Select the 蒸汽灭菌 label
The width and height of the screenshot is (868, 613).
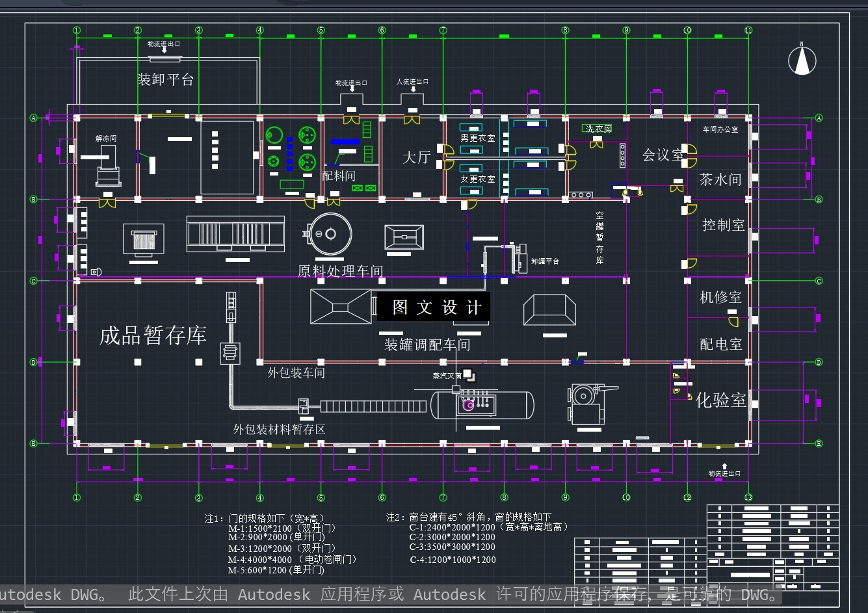click(447, 376)
